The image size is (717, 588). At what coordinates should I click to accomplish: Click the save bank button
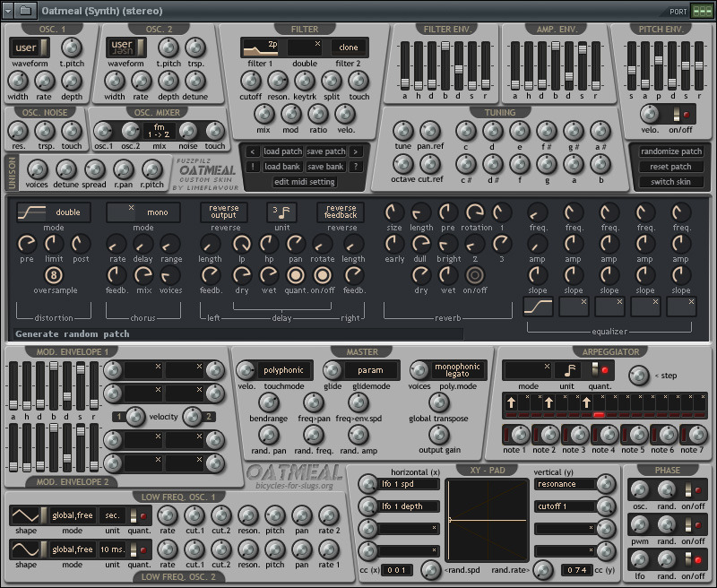[x=325, y=167]
